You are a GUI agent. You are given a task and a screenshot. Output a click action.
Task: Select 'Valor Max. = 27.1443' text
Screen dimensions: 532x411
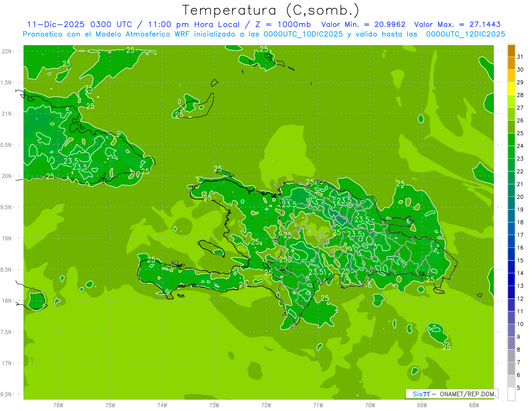(457, 24)
